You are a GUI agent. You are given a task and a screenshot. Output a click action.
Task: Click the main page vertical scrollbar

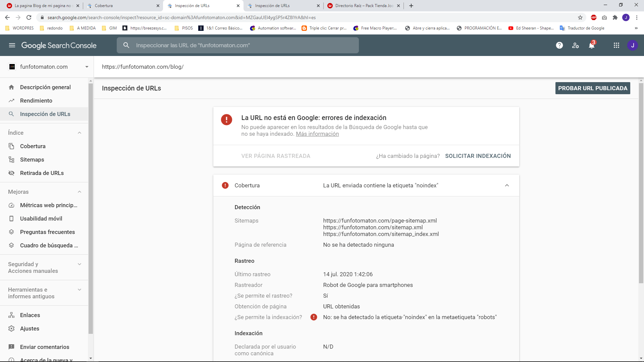click(641, 183)
